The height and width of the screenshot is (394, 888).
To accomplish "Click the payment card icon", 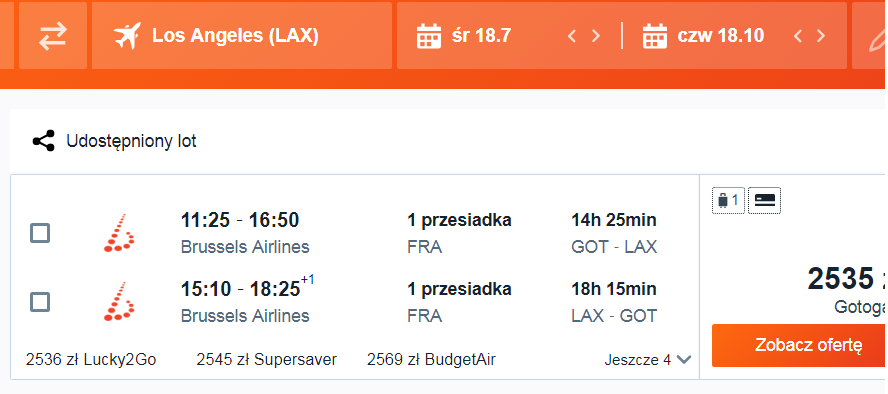I will click(x=765, y=200).
